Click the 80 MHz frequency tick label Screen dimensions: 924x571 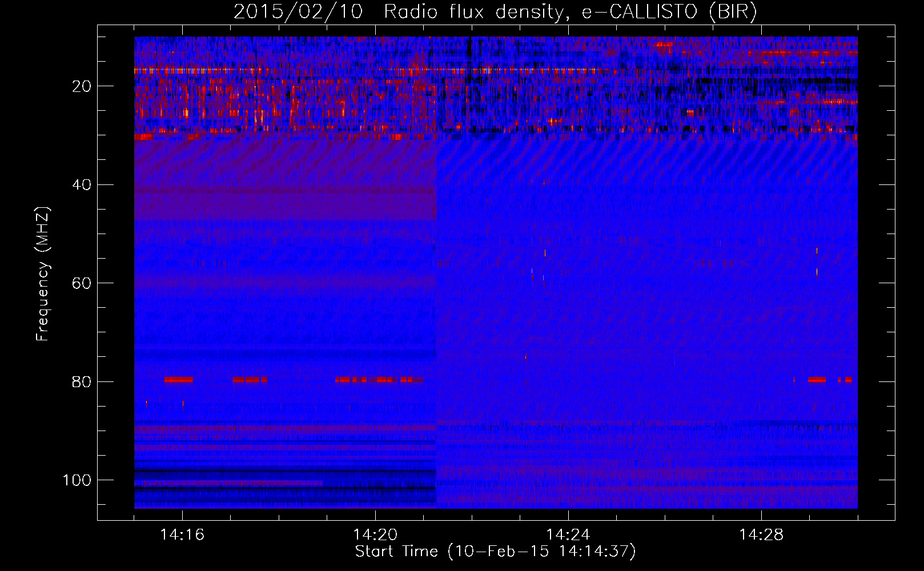pyautogui.click(x=82, y=382)
